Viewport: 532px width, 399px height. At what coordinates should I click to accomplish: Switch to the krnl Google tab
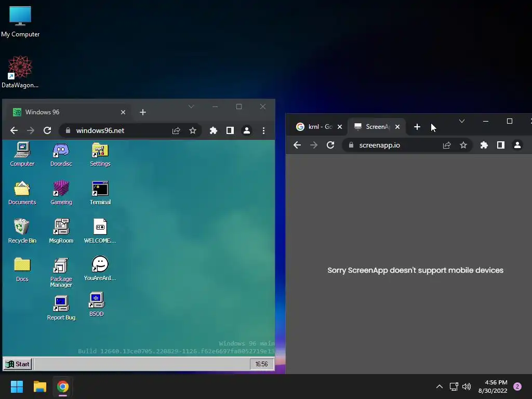319,127
